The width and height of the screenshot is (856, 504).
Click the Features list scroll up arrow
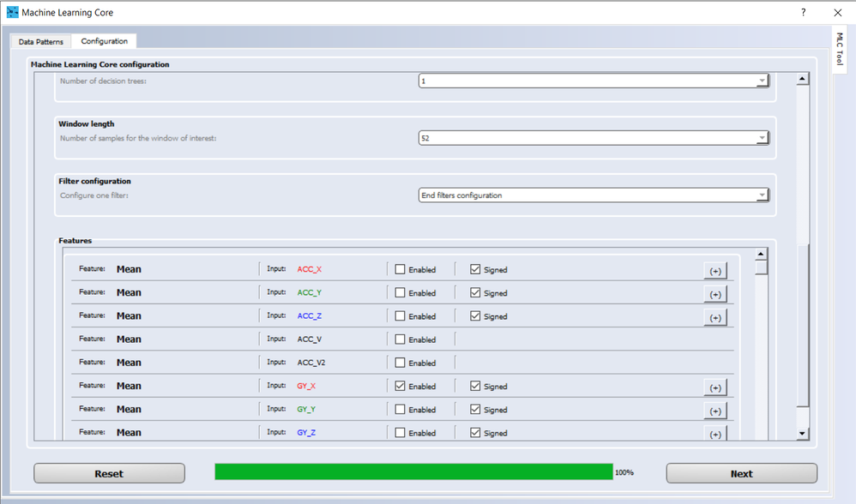[761, 255]
